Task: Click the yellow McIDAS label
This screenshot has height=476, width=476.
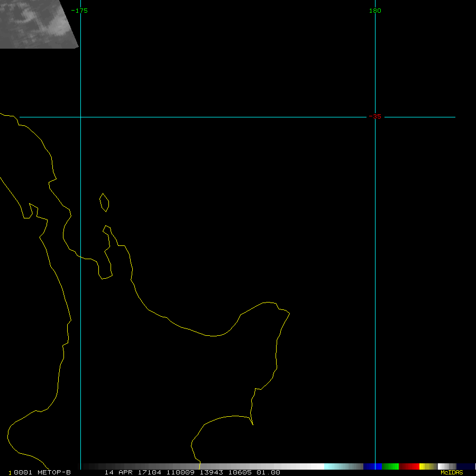Action: pos(451,472)
